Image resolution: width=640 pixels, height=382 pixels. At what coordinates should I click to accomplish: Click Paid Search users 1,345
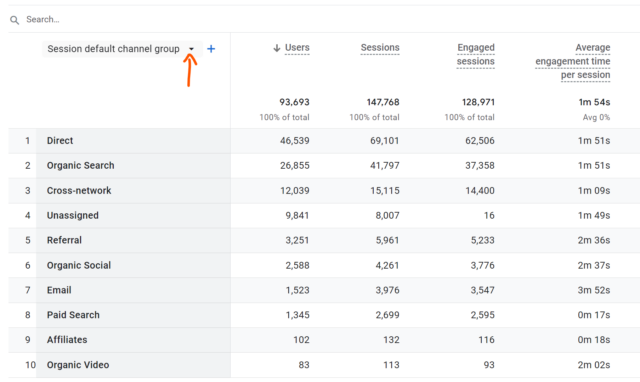click(297, 315)
